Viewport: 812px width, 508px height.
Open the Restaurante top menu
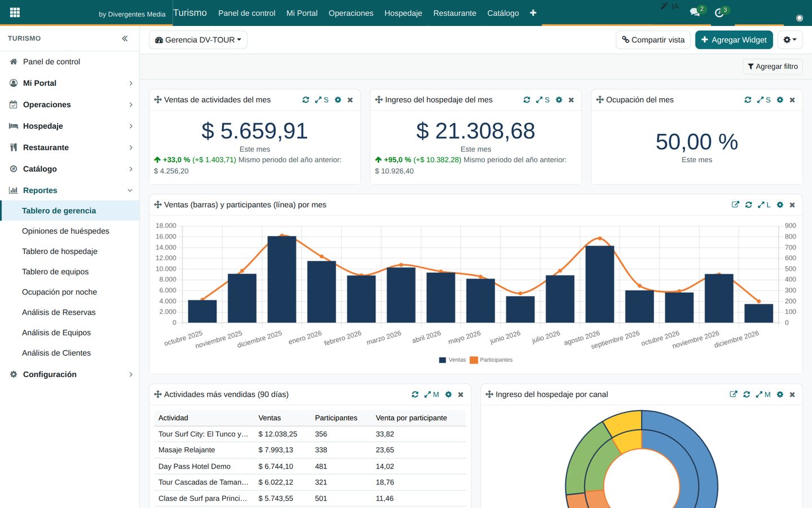coord(454,13)
